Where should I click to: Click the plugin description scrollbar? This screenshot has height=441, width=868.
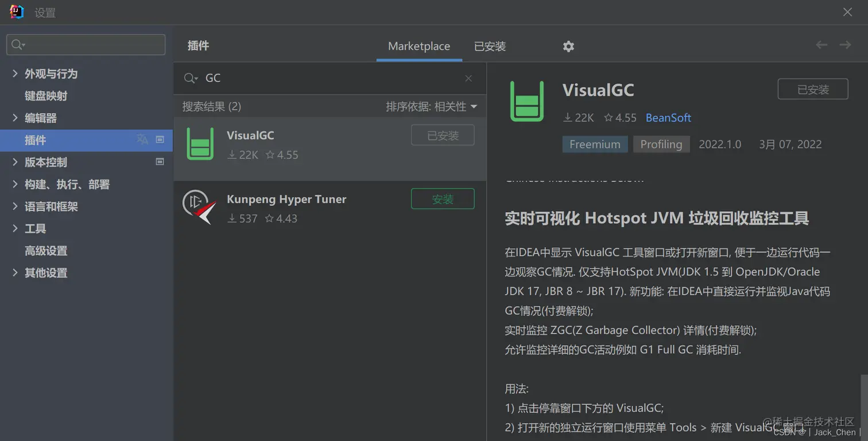click(865, 407)
